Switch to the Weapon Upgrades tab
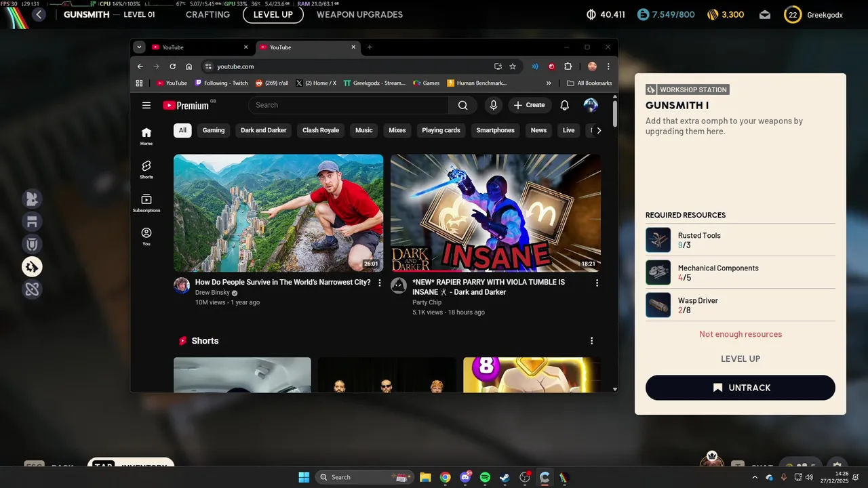Image resolution: width=868 pixels, height=488 pixels. [359, 14]
